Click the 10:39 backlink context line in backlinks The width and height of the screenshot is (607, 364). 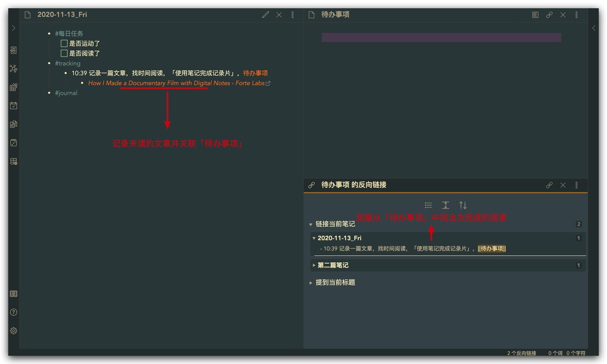coord(412,249)
